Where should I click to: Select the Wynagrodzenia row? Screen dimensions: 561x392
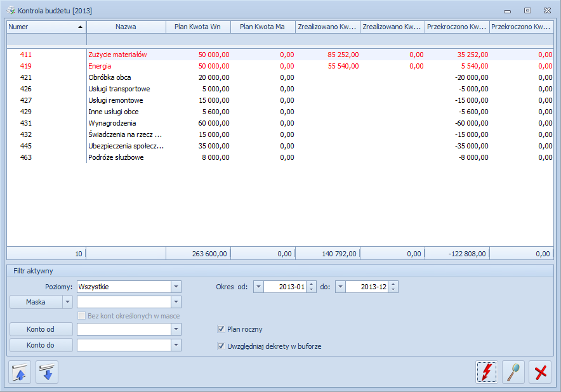coord(280,124)
